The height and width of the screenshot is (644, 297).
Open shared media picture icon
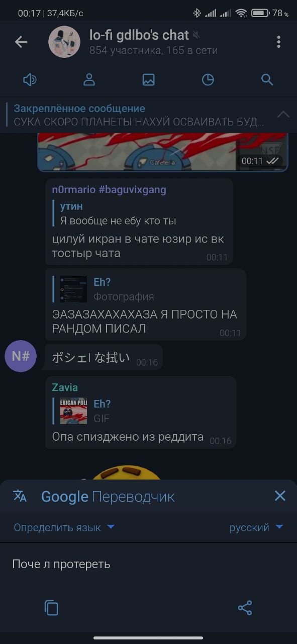click(149, 79)
